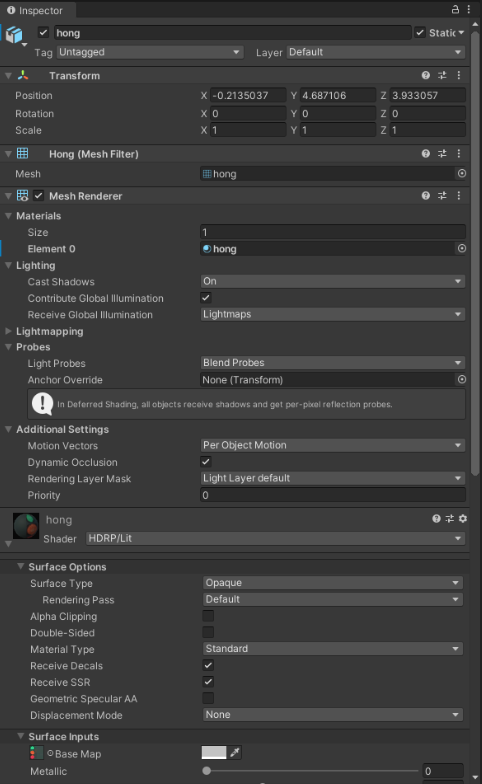Open Hong Mesh Filter help icon
The height and width of the screenshot is (784, 482).
tap(426, 154)
